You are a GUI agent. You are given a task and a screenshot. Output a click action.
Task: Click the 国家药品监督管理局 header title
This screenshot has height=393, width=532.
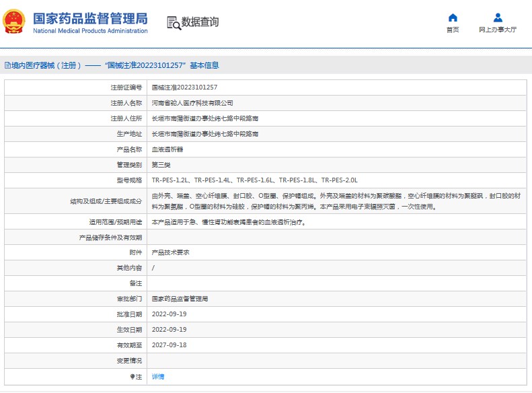pyautogui.click(x=90, y=18)
